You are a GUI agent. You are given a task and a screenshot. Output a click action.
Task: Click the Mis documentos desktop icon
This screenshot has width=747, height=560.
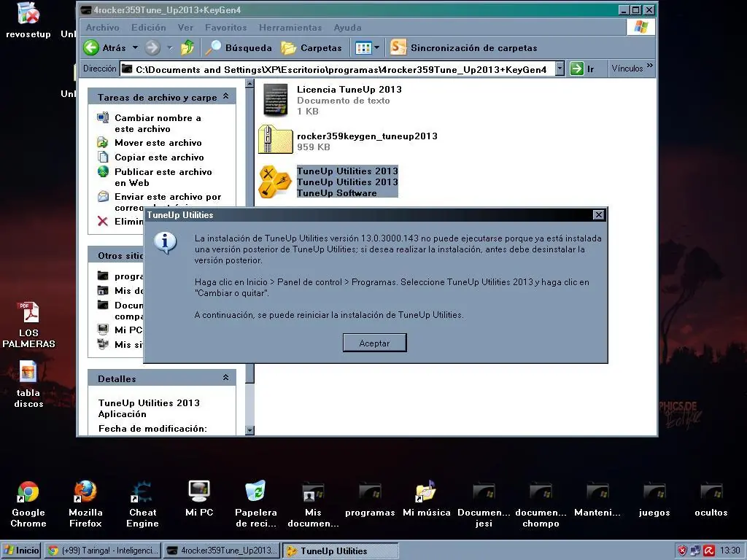[x=313, y=504]
